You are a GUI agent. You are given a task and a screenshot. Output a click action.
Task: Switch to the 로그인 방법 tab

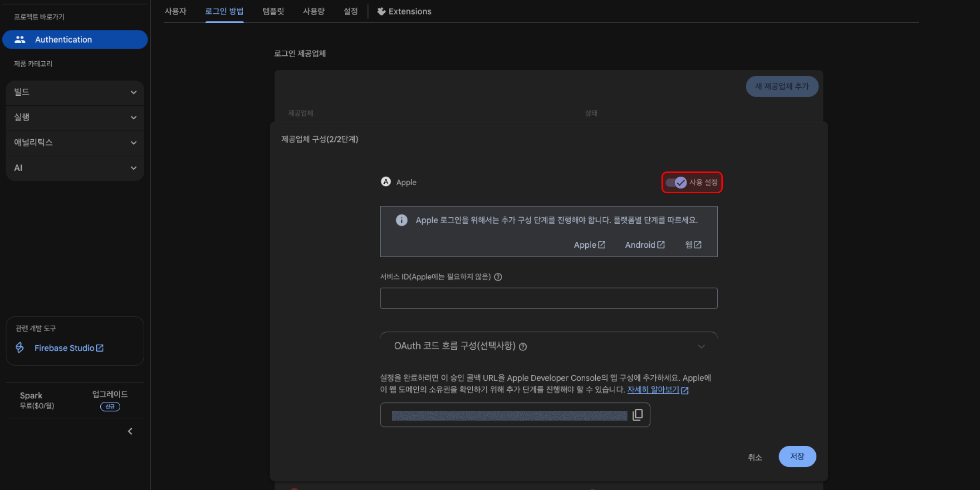click(224, 11)
